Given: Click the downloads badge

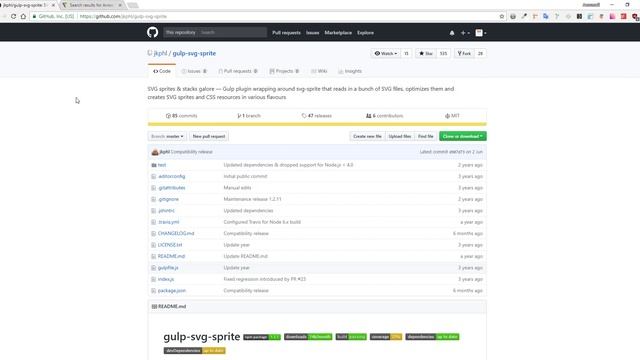Looking at the screenshot, I should point(308,337).
